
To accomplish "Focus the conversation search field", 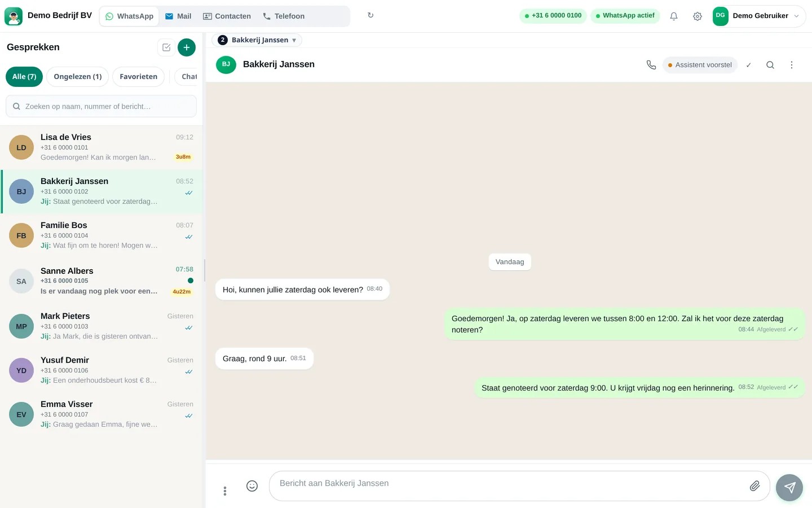I will point(101,106).
